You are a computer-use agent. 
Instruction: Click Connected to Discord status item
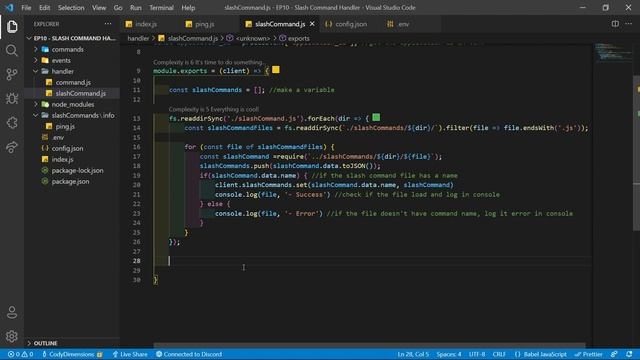tap(189, 354)
